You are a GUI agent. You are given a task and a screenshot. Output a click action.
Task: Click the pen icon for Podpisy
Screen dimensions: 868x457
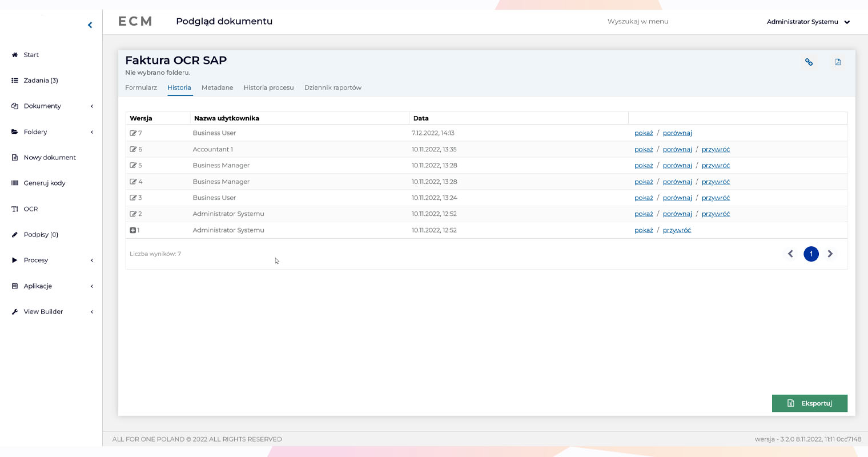click(x=15, y=235)
